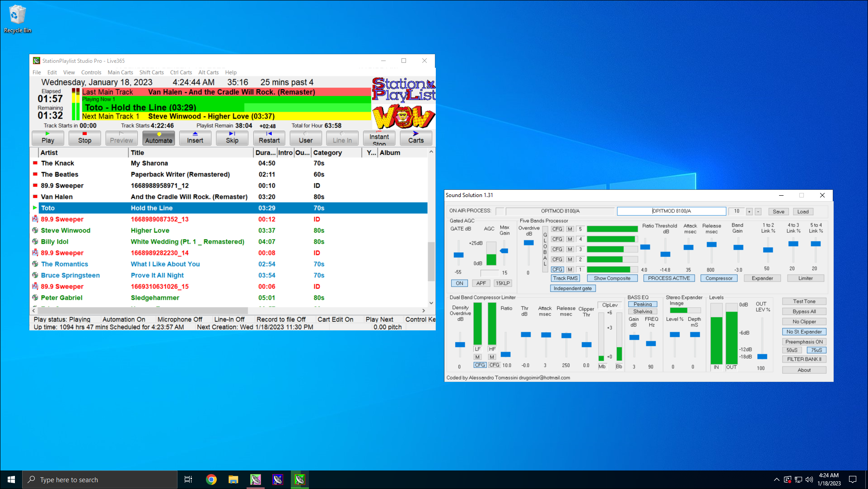This screenshot has width=868, height=489.
Task: Adjust the Max Gain slider in Gated AGC
Action: (504, 251)
